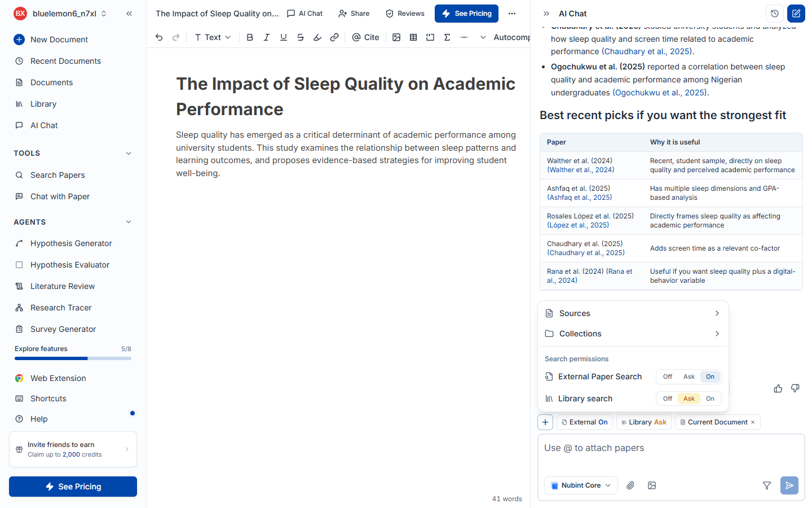Open the Text style dropdown
Image resolution: width=812 pixels, height=508 pixels.
coord(213,37)
